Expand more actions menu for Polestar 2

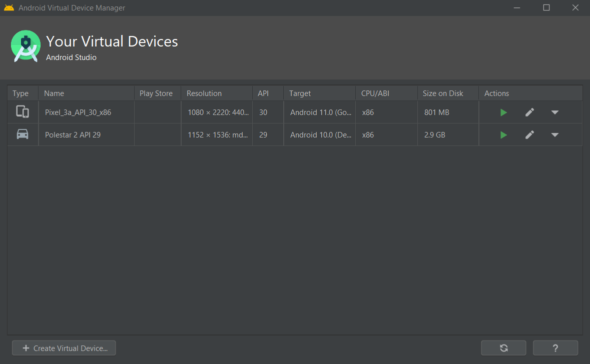point(554,135)
